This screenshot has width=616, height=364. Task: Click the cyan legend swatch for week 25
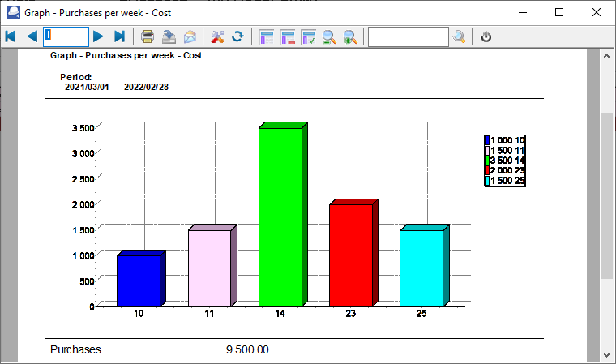487,181
